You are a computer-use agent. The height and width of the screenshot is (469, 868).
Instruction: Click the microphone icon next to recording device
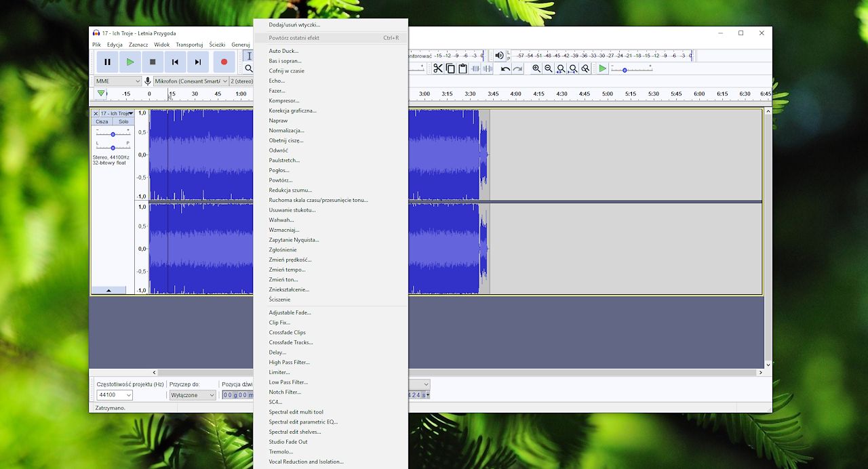click(x=148, y=81)
